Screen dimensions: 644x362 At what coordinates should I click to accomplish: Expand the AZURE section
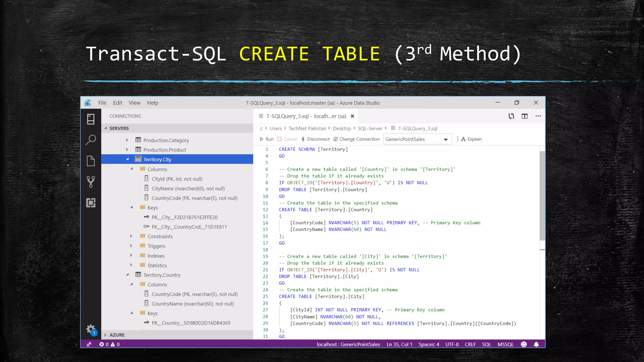[x=105, y=335]
